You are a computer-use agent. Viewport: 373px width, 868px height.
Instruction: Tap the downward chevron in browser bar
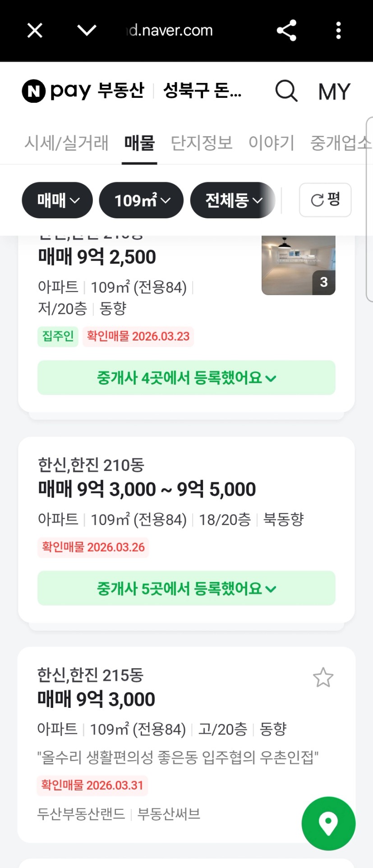click(87, 30)
